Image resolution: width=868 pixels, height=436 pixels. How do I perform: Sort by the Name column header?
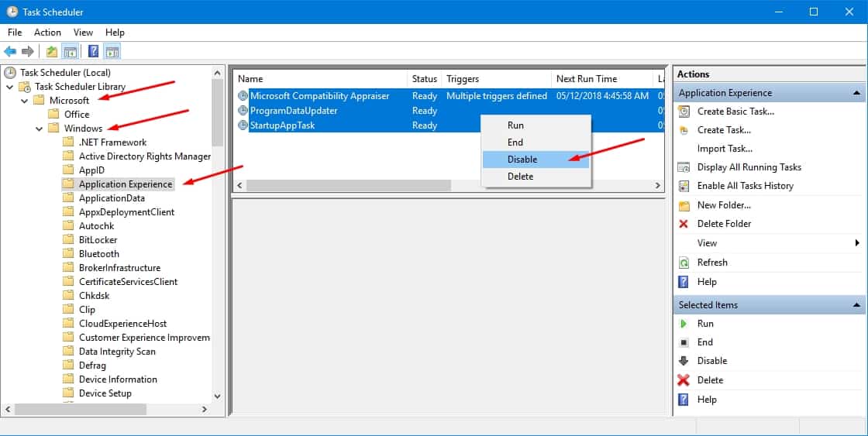[321, 79]
